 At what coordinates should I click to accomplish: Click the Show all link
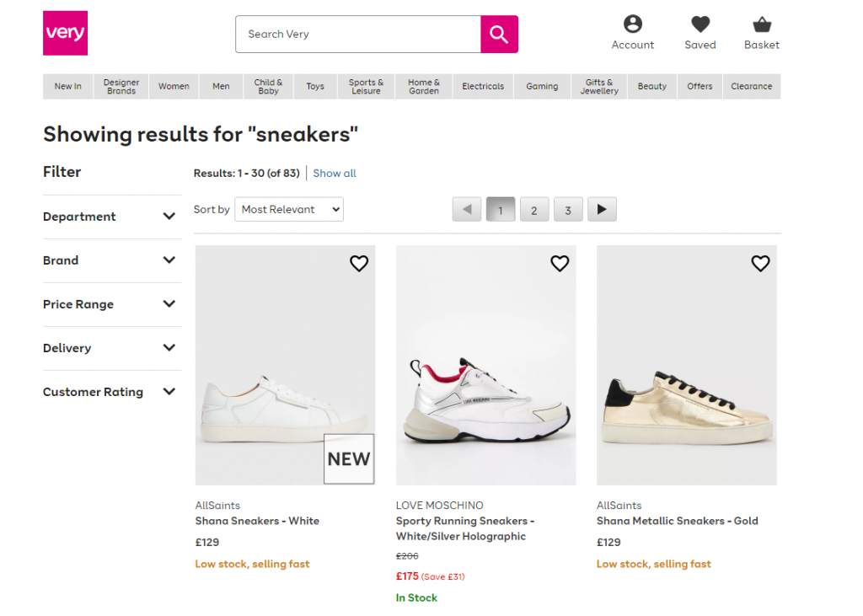pos(335,174)
